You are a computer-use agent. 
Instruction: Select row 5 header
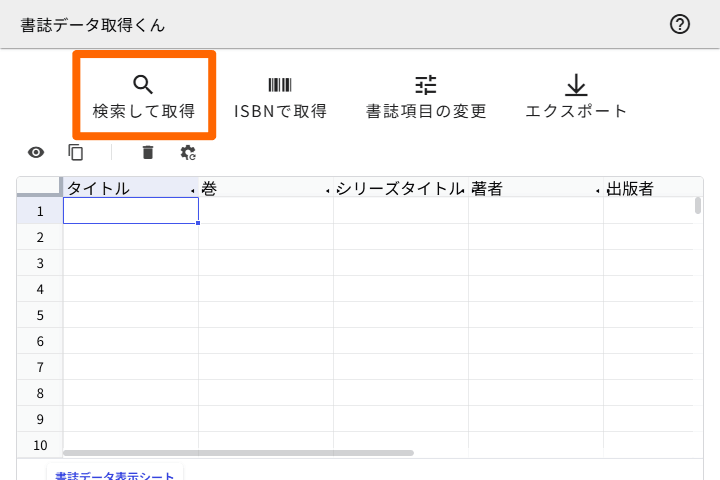[x=40, y=315]
